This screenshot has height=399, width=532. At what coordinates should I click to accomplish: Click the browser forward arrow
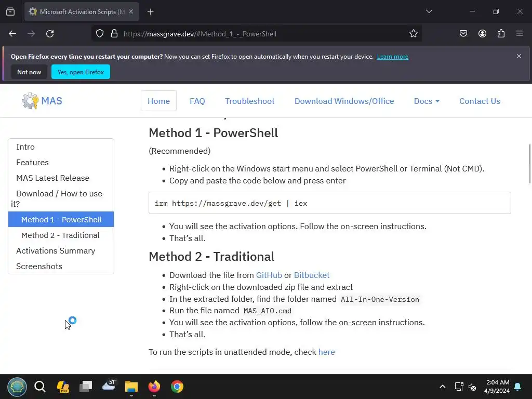(31, 34)
